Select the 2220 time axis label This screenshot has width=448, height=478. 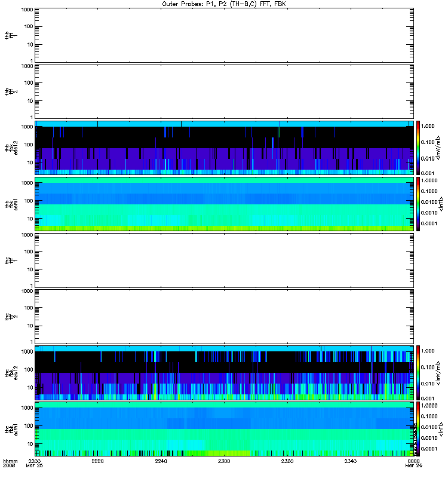coord(97,461)
